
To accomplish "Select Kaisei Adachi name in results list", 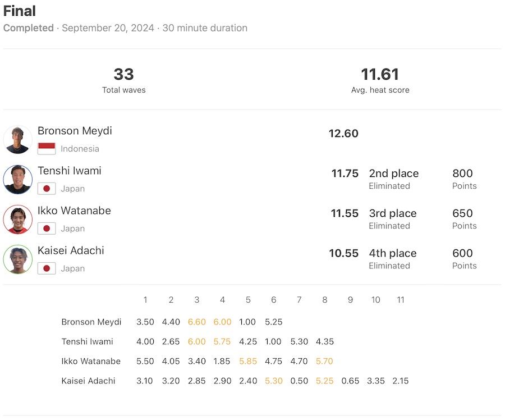I will click(71, 250).
